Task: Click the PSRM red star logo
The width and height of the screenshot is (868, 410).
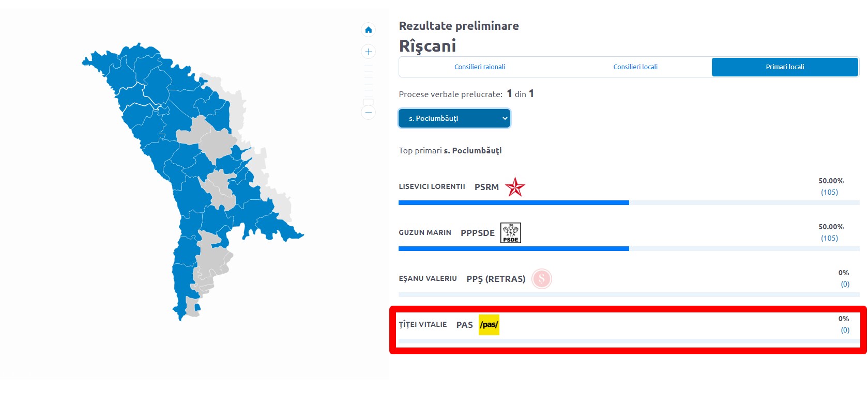Action: point(514,187)
